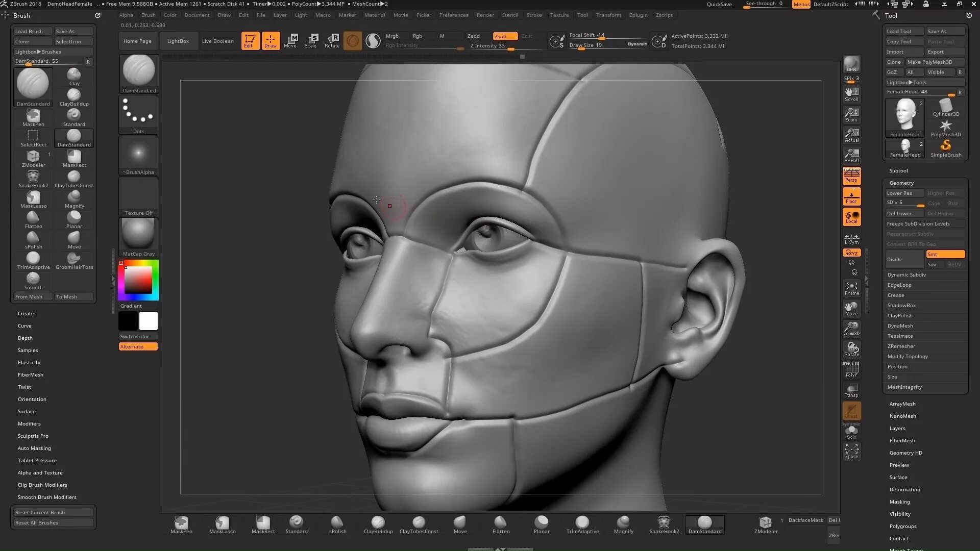Viewport: 980px width, 551px height.
Task: Activate Scale mode in the top toolbar
Action: click(x=310, y=40)
